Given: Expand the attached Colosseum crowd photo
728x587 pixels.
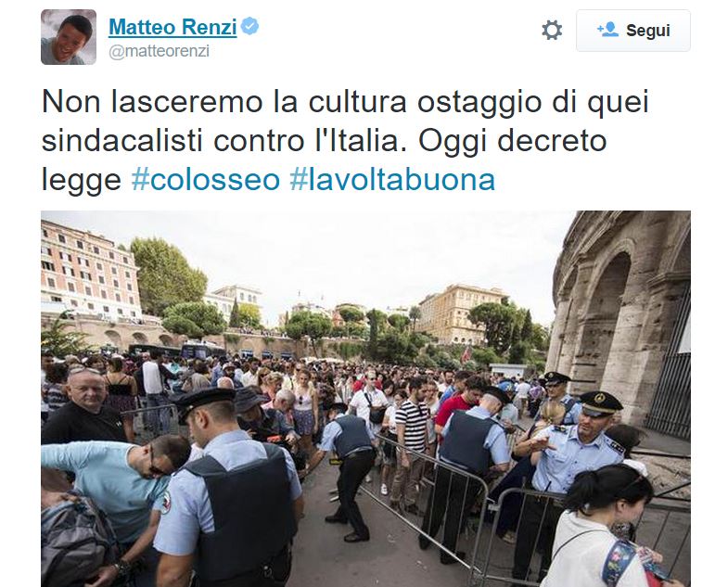Looking at the screenshot, I should [x=365, y=399].
